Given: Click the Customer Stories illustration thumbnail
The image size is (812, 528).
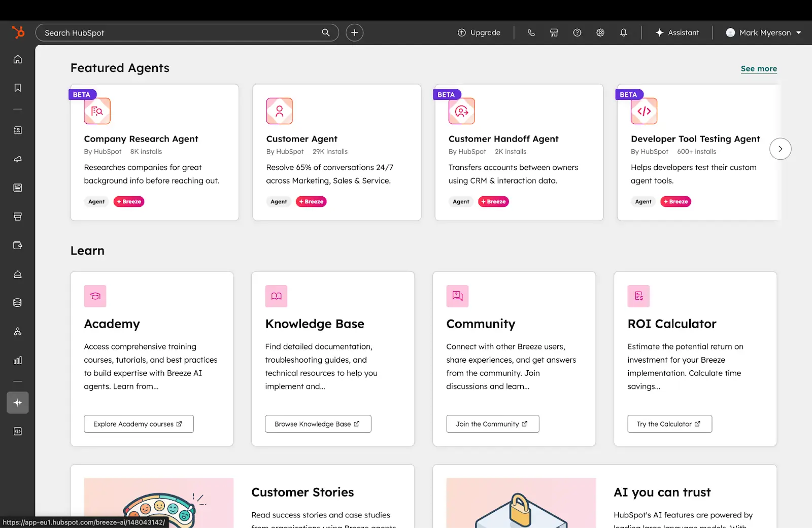Looking at the screenshot, I should [159, 503].
